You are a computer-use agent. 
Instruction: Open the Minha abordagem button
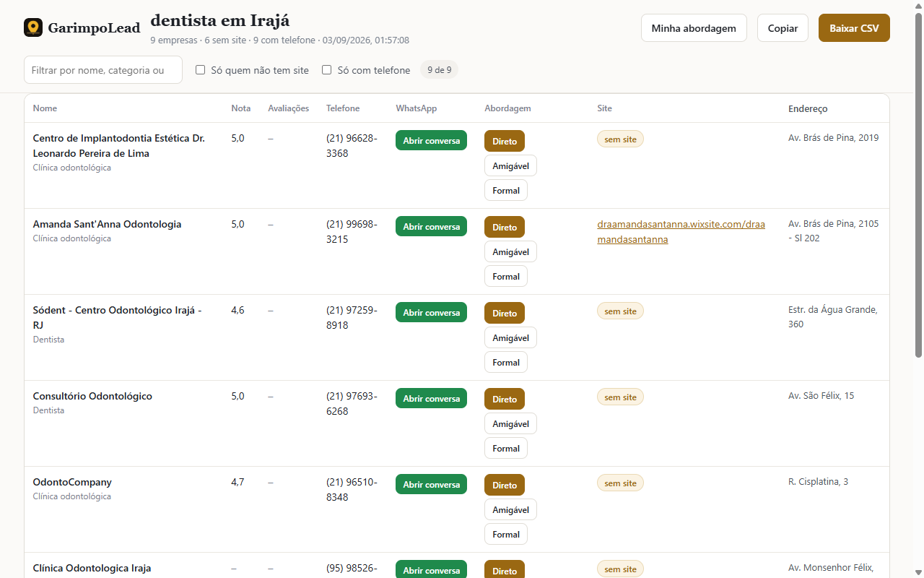pos(694,28)
